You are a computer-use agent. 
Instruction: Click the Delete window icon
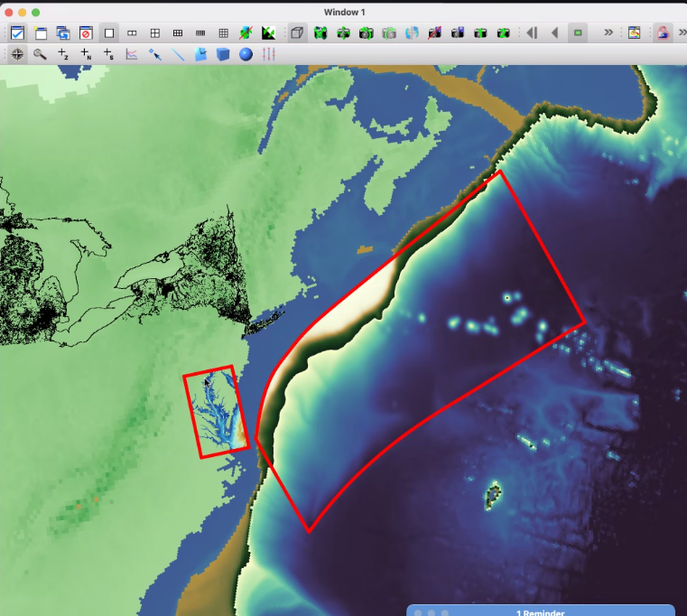pos(86,33)
